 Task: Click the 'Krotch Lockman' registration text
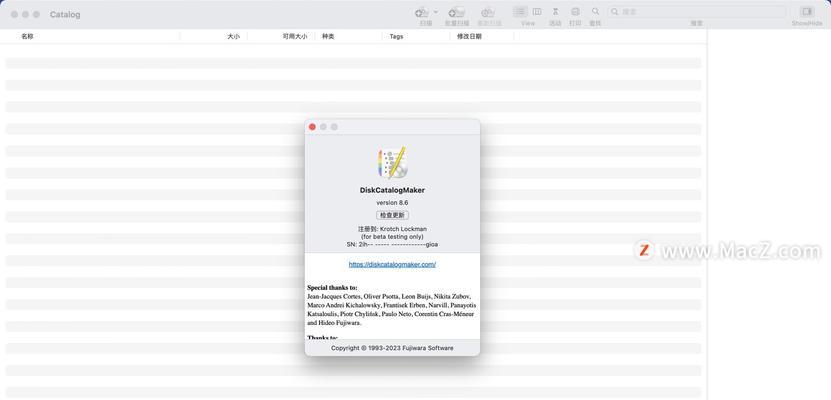[x=403, y=229]
